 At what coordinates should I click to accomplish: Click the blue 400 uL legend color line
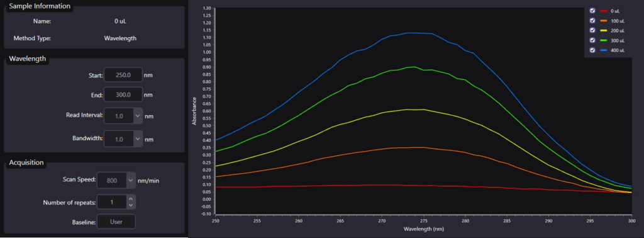pos(604,50)
